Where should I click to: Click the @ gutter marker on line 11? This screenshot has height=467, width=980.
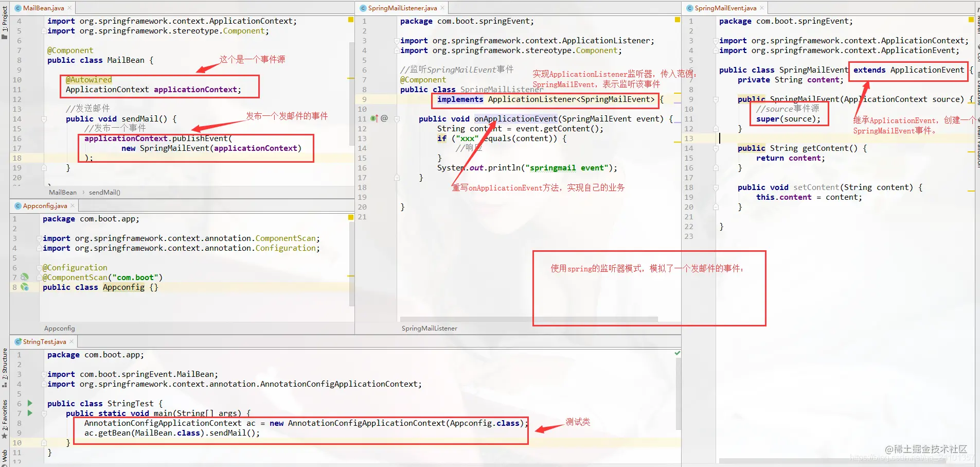point(384,118)
